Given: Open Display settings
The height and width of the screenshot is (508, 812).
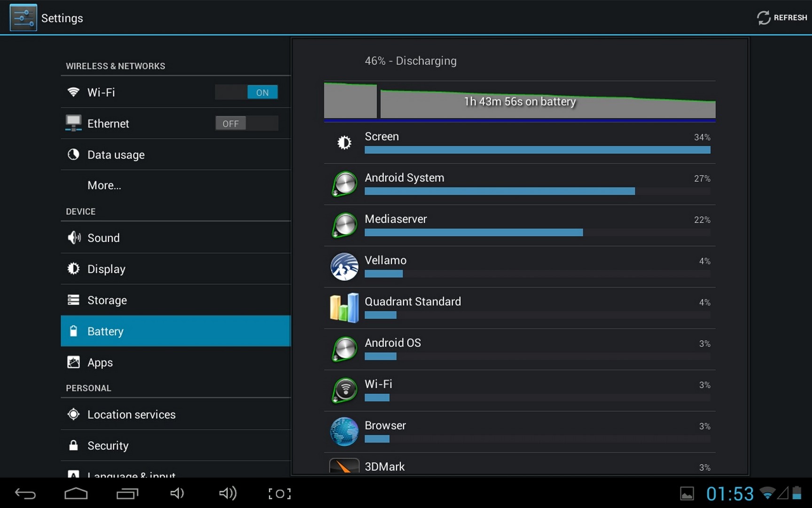Looking at the screenshot, I should 176,269.
